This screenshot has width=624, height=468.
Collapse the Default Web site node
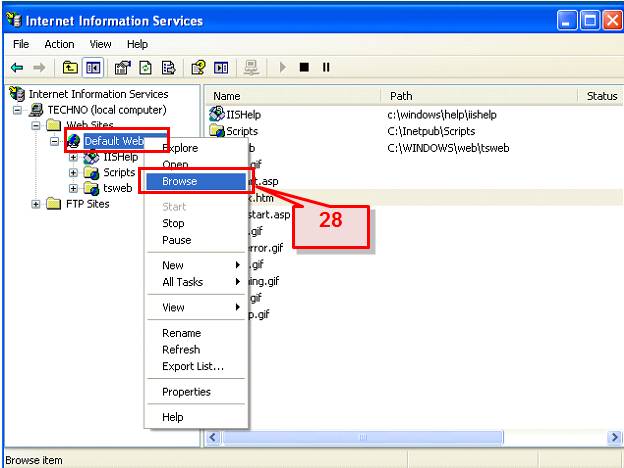55,141
